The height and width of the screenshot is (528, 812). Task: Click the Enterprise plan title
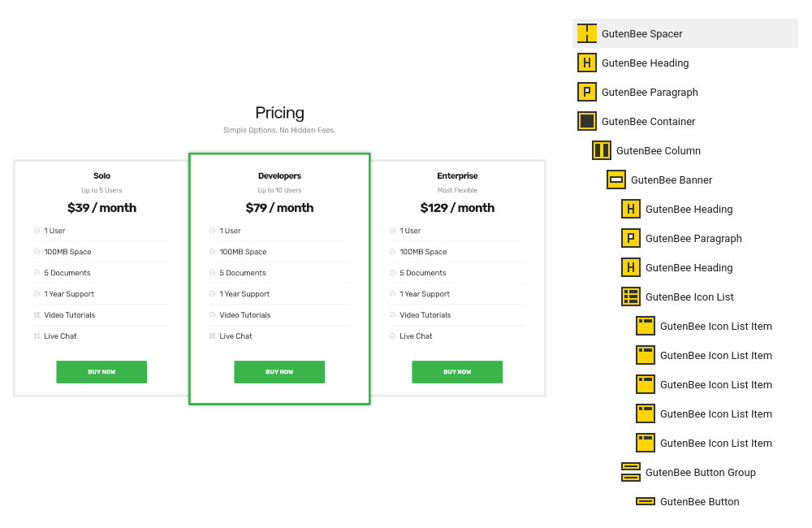[457, 175]
